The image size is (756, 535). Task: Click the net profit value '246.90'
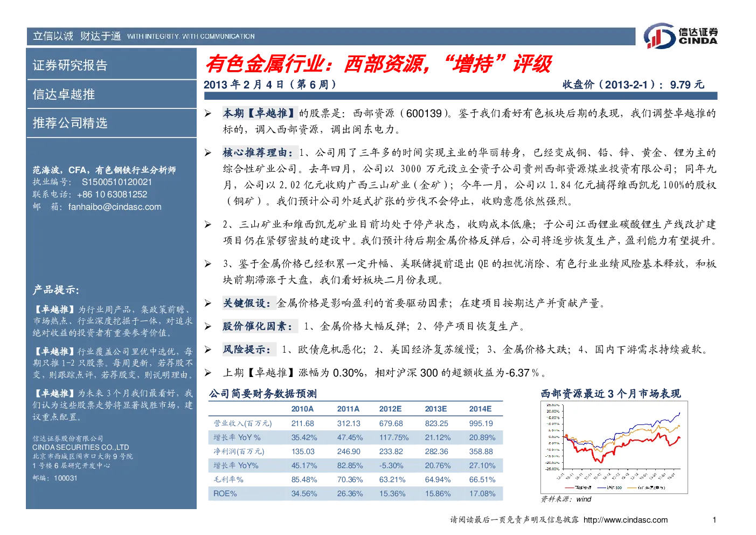click(349, 451)
